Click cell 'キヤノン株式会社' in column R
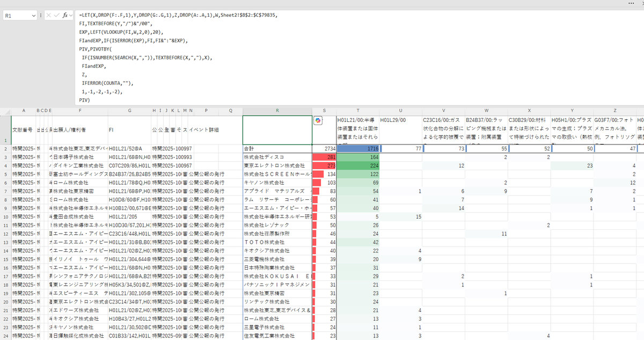The height and width of the screenshot is (340, 644). 277,183
